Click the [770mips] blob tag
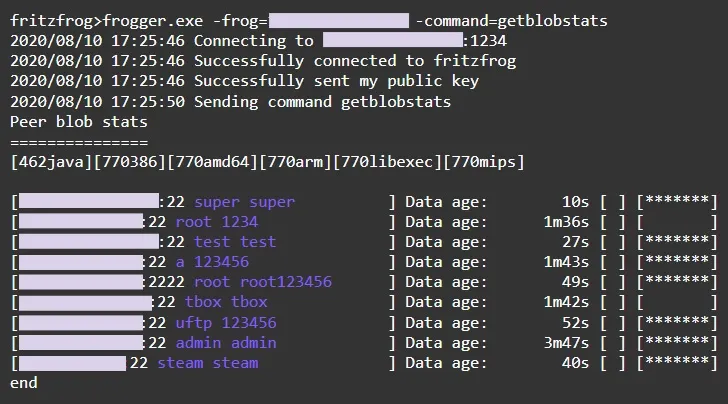Image resolution: width=728 pixels, height=404 pixels. [484, 162]
